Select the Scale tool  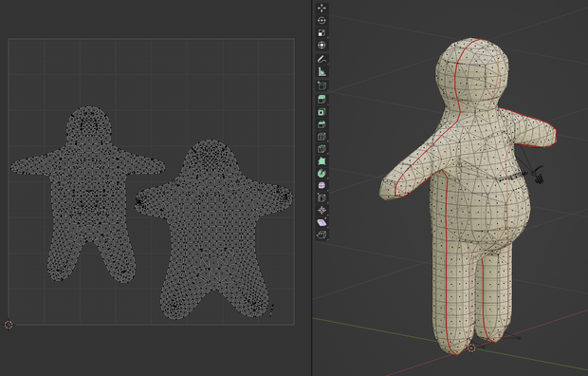click(x=322, y=32)
